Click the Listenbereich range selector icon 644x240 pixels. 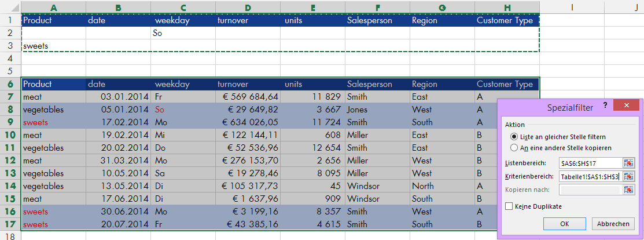(x=628, y=163)
